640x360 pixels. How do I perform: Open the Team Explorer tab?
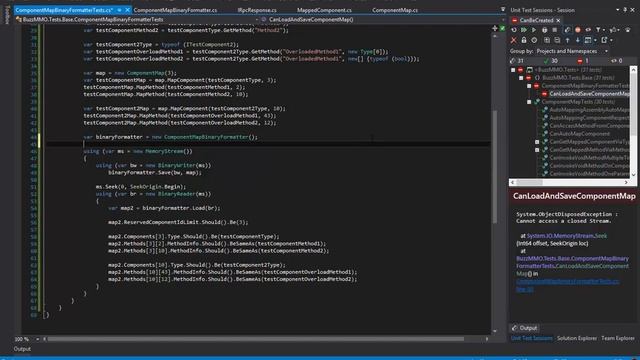click(618, 338)
